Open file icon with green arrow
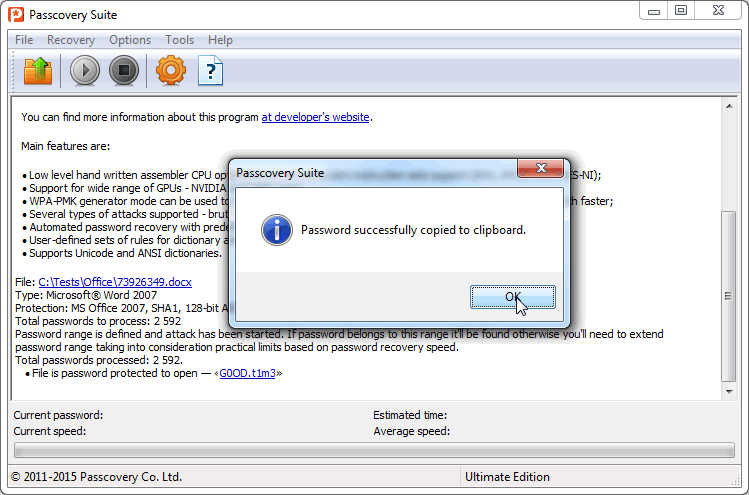 pyautogui.click(x=38, y=71)
